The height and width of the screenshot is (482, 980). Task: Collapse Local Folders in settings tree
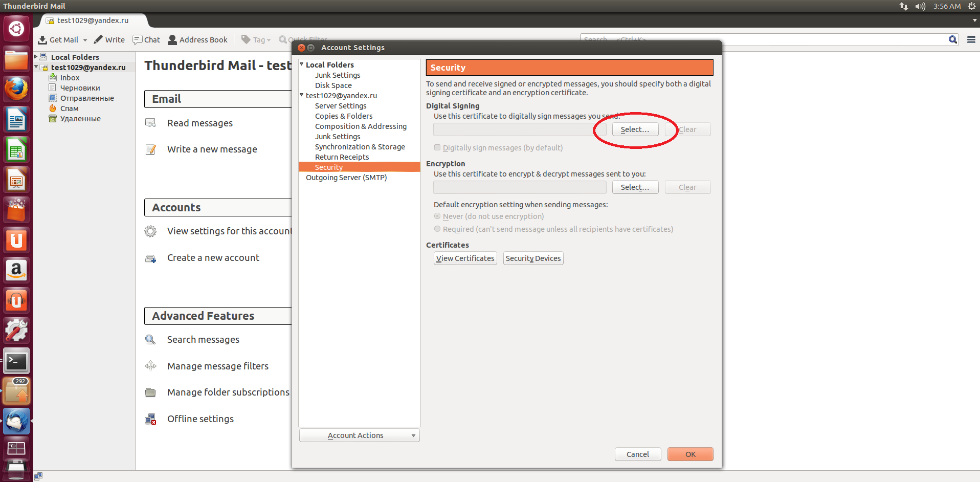pyautogui.click(x=302, y=64)
